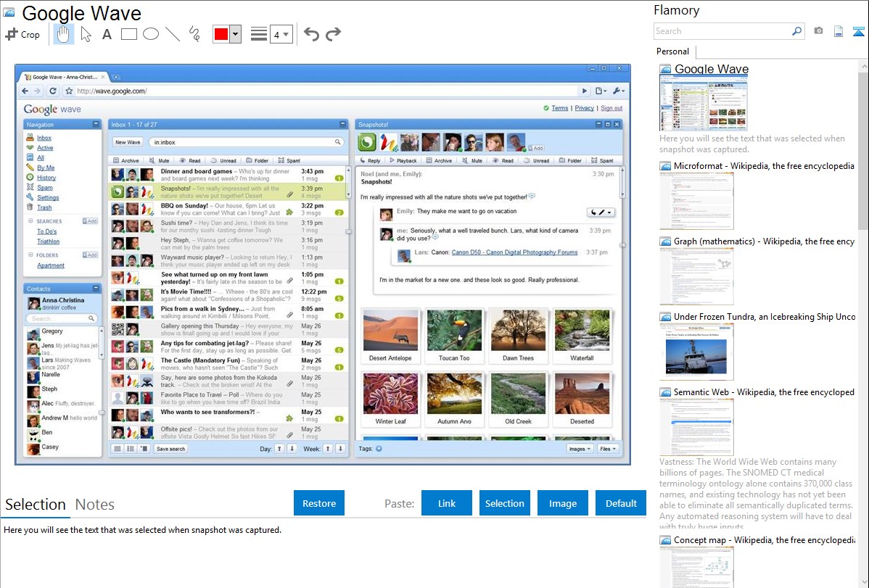Click the browser back arrow in the snapshot
Screen dimensions: 869x588
click(x=25, y=91)
